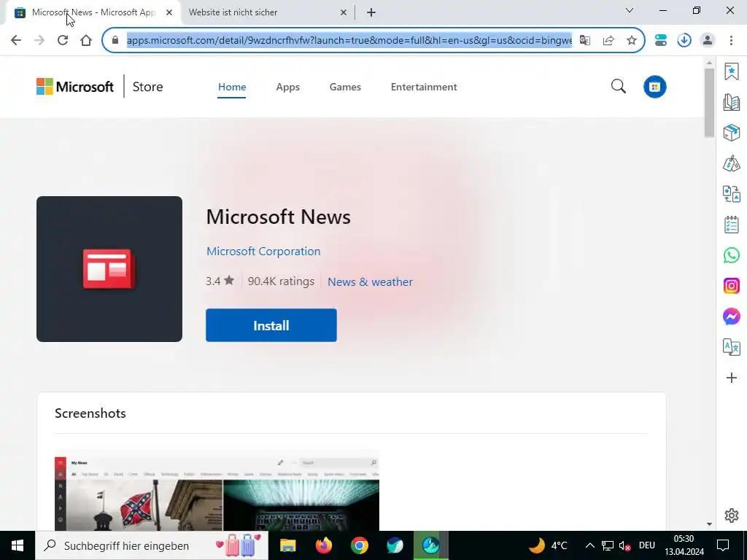This screenshot has width=747, height=560.
Task: Open the Store account circle icon
Action: point(655,87)
